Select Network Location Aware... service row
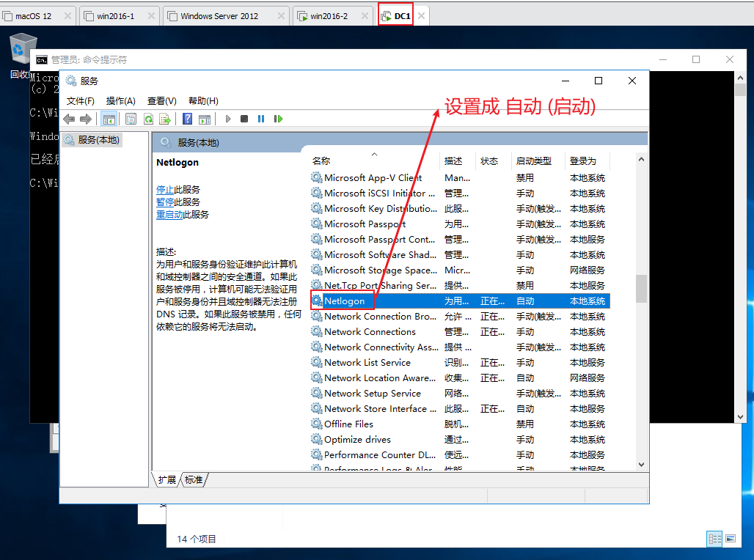 460,377
